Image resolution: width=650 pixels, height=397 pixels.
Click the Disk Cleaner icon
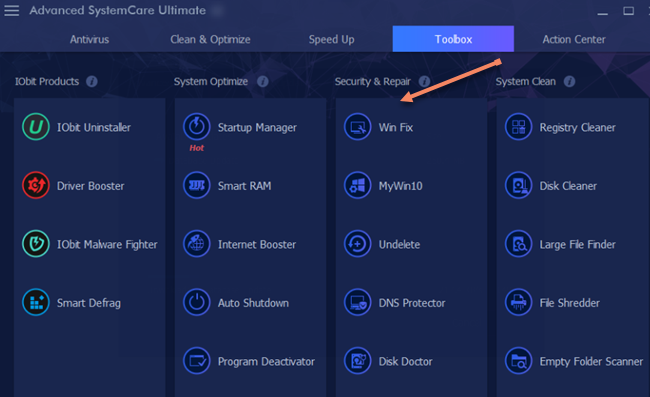point(518,185)
